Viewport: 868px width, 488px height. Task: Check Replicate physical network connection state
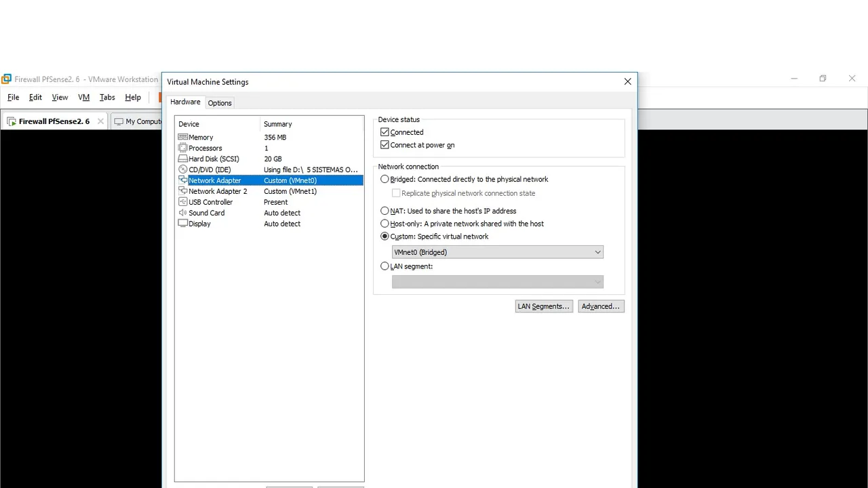click(396, 193)
